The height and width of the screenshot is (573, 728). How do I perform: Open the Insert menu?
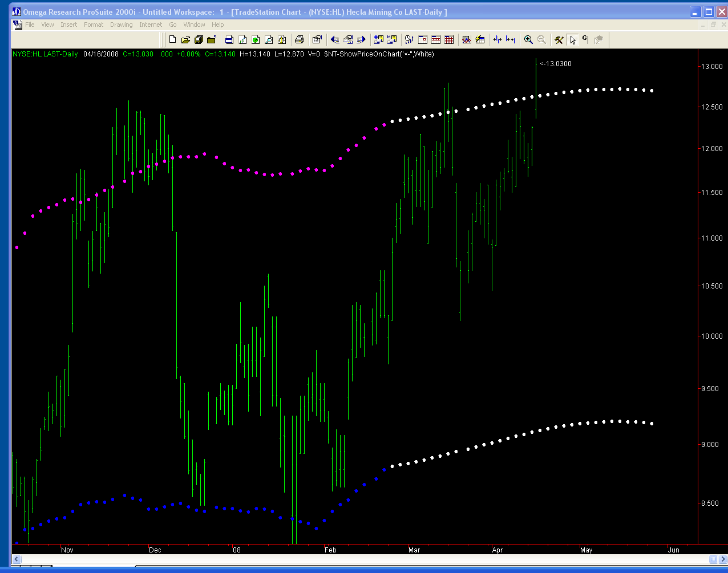tap(68, 25)
